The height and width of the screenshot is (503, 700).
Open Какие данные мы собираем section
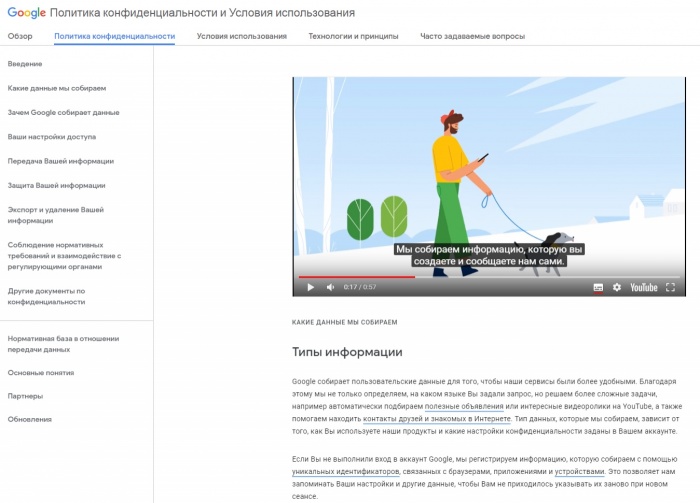tap(57, 88)
